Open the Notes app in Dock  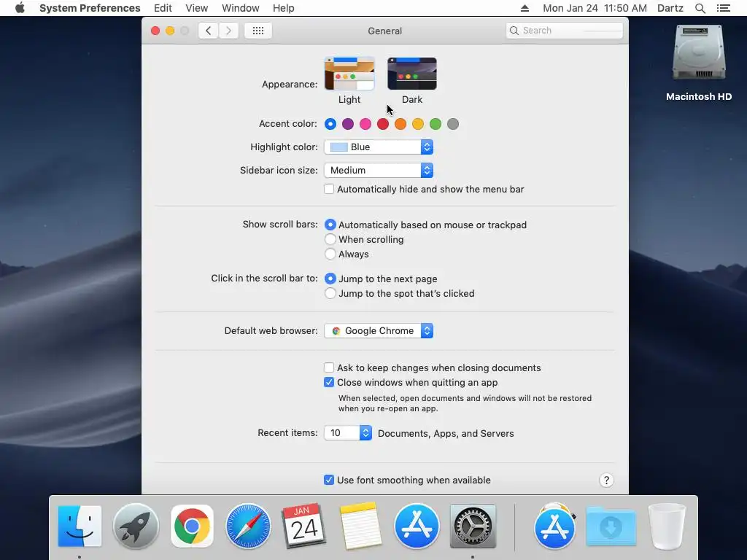[x=360, y=526]
